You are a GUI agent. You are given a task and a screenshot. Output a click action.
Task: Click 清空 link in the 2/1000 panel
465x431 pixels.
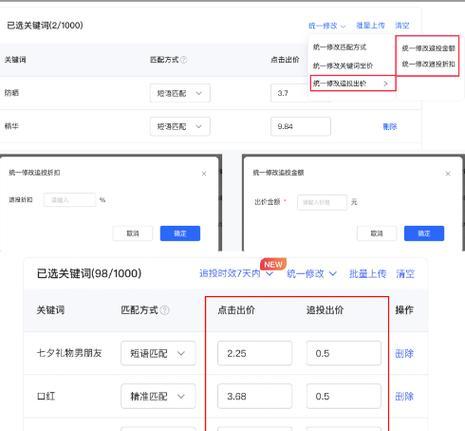point(402,25)
